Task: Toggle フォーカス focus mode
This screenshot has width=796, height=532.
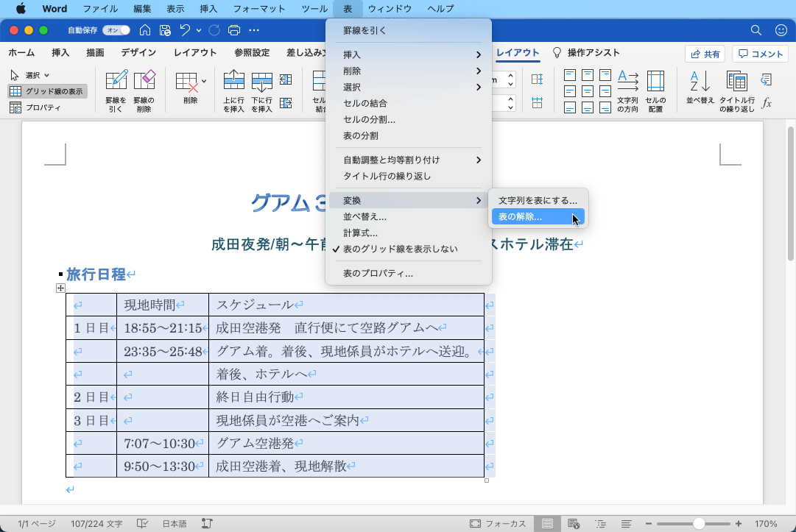Action: coord(498,524)
